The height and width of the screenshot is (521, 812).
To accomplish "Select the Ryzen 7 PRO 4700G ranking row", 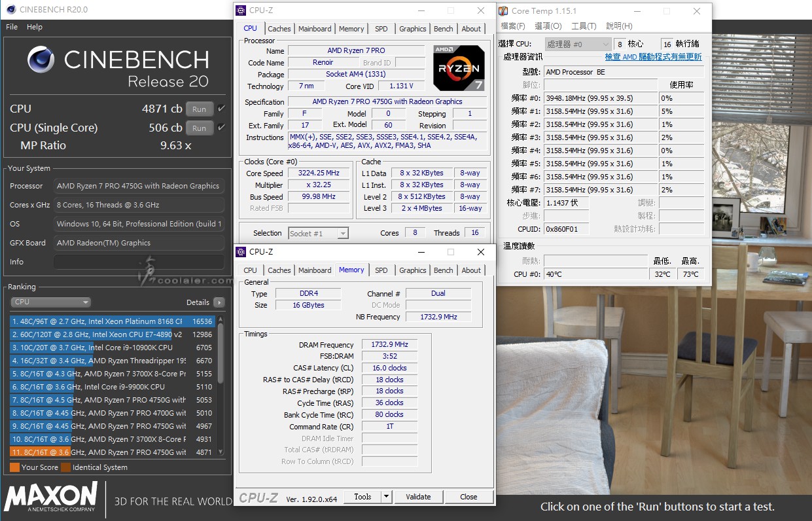I will pos(112,413).
